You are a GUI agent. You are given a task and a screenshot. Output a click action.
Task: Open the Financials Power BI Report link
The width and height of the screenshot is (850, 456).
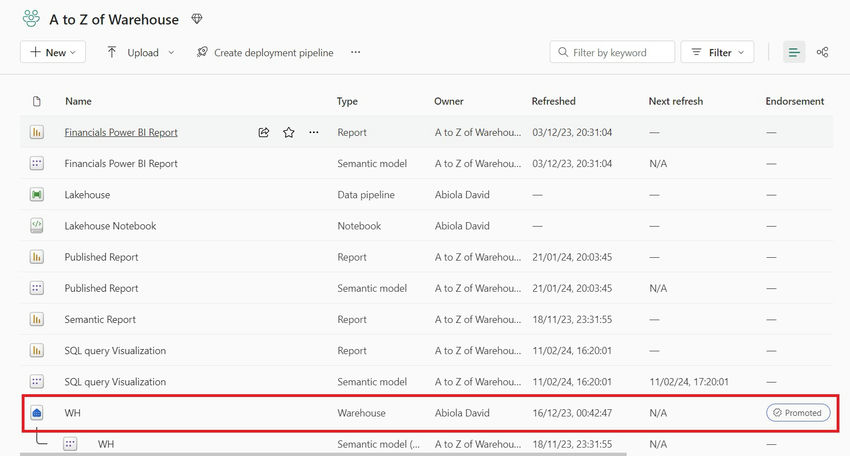point(121,132)
